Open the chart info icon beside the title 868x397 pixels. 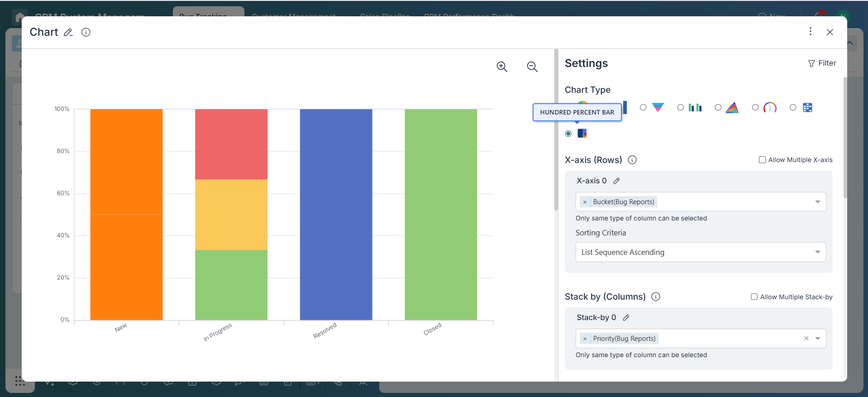pyautogui.click(x=86, y=32)
